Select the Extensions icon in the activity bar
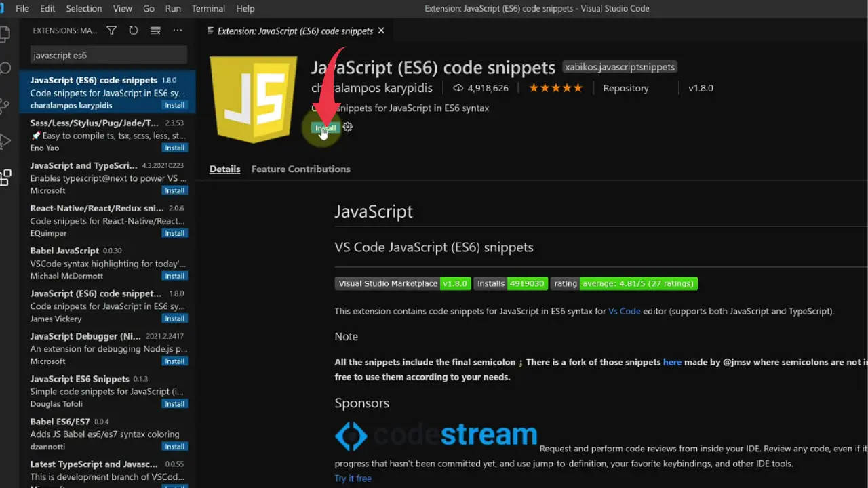The image size is (868, 488). point(5,178)
